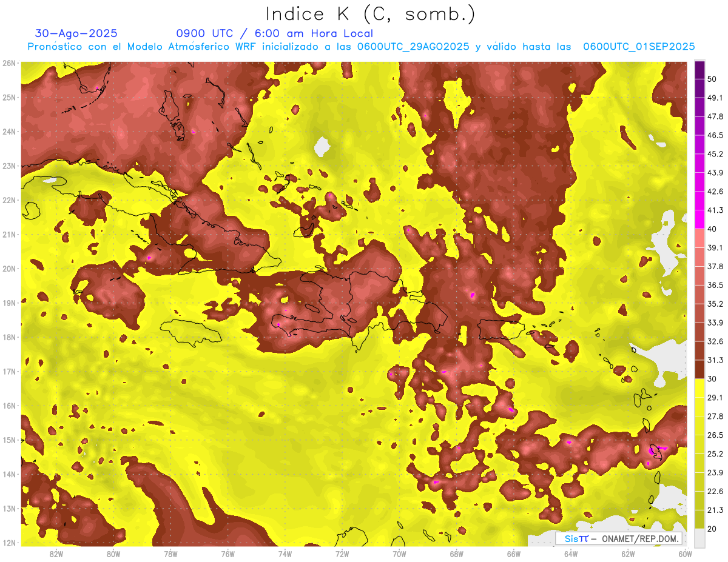Click the color bar label '46.5'

(x=715, y=135)
